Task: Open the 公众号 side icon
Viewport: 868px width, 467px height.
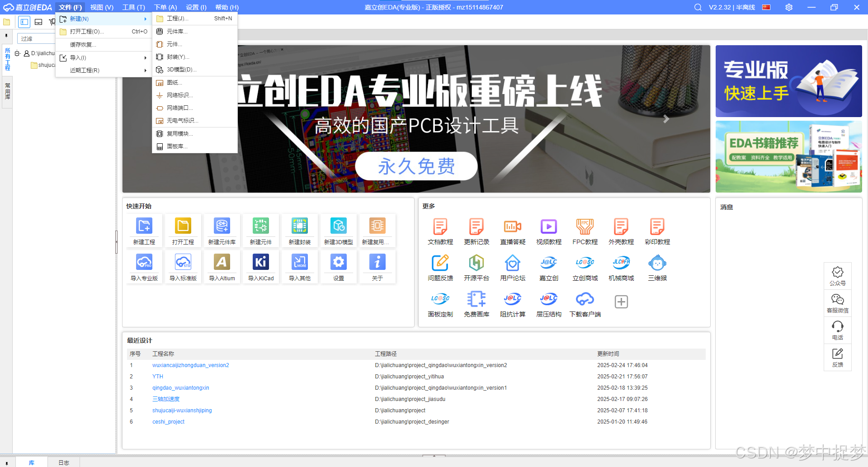Action: 838,273
